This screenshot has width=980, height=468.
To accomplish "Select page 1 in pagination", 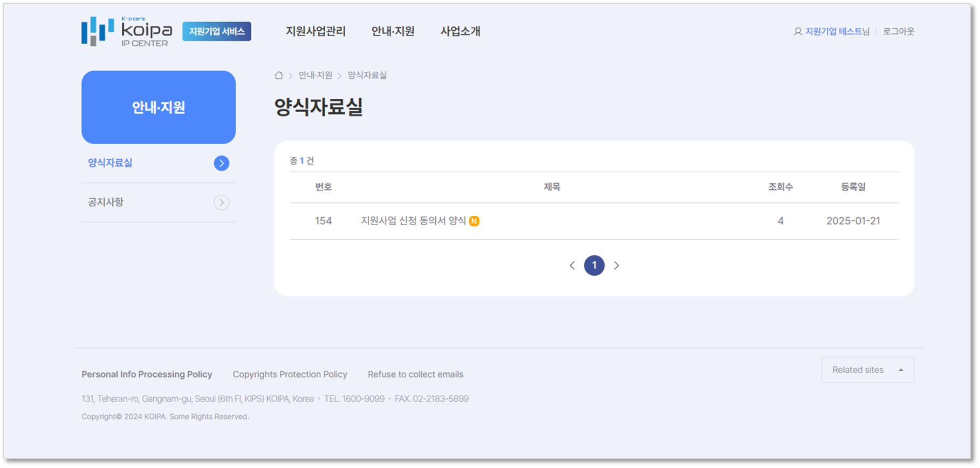I will pyautogui.click(x=594, y=266).
